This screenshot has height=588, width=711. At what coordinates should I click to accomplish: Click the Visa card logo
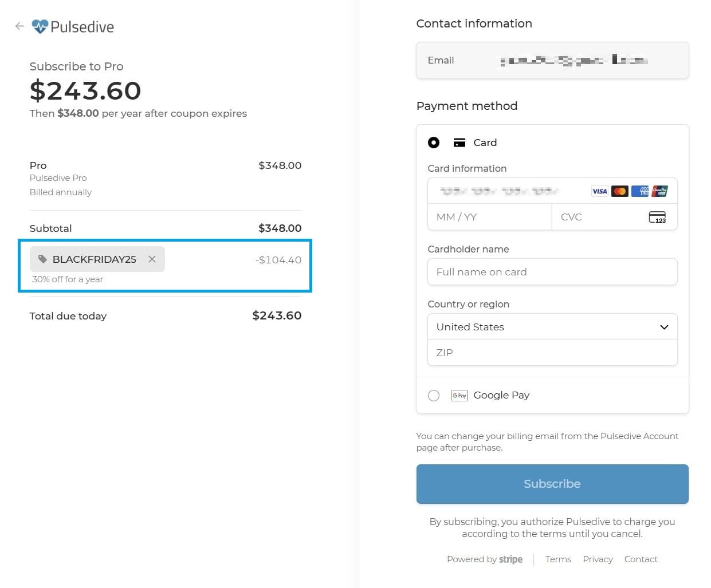click(599, 191)
